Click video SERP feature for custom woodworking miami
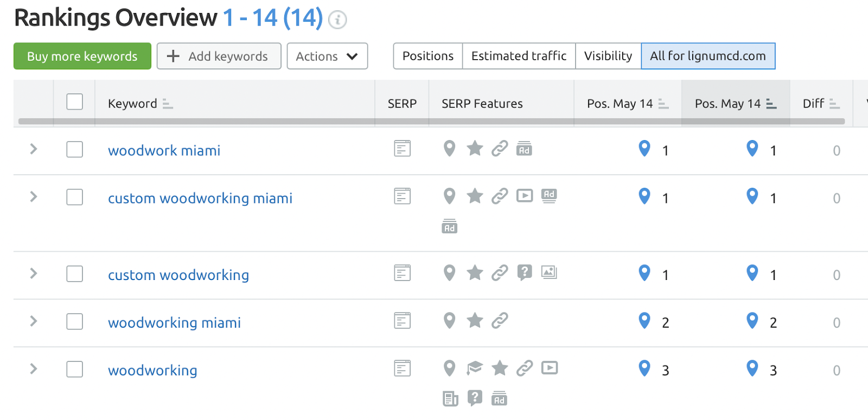868x420 pixels. tap(525, 195)
